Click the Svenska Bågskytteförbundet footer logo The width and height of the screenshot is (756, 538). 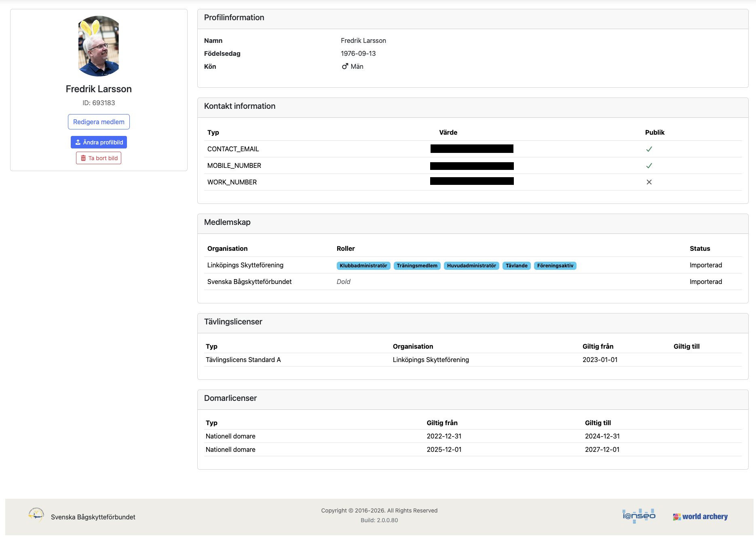click(36, 515)
